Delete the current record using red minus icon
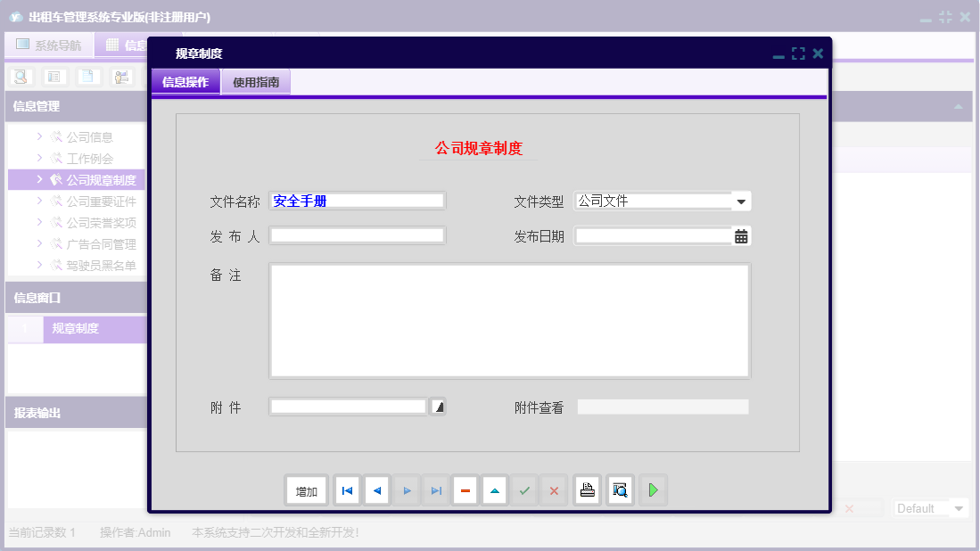 point(465,489)
